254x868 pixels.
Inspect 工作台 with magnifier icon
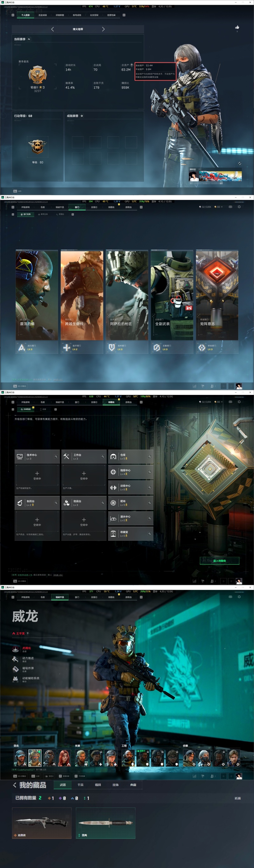[x=103, y=457]
